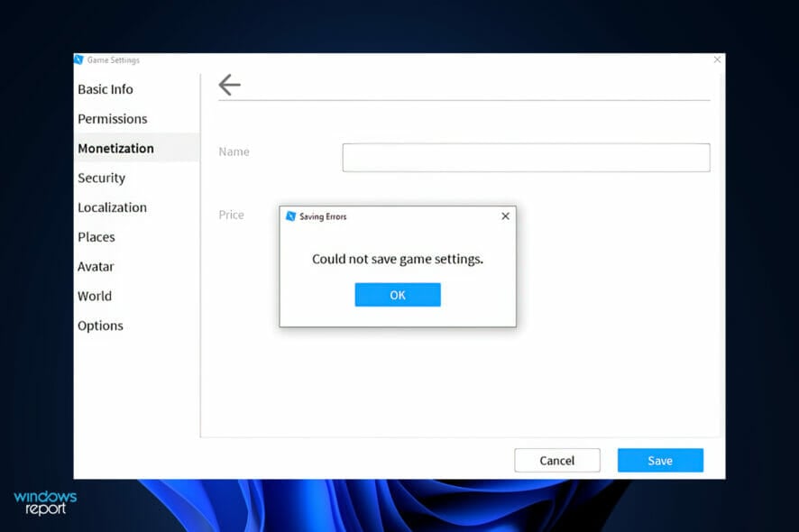
Task: Focus the Name input field
Action: [x=526, y=158]
